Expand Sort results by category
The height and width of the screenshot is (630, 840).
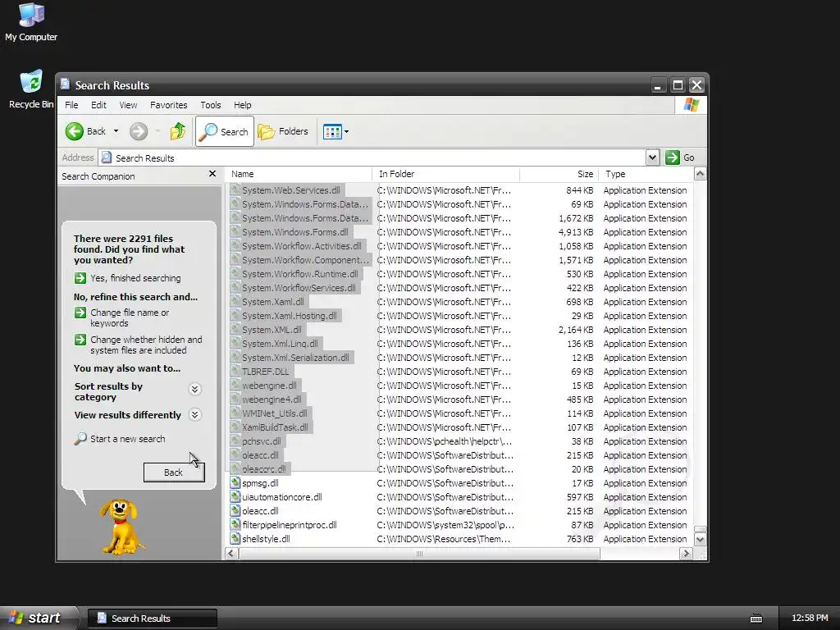(x=195, y=390)
